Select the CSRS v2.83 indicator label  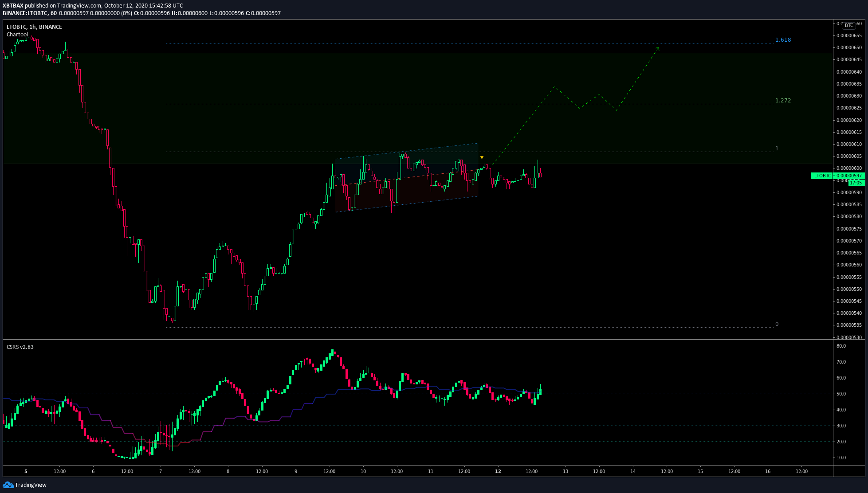20,347
